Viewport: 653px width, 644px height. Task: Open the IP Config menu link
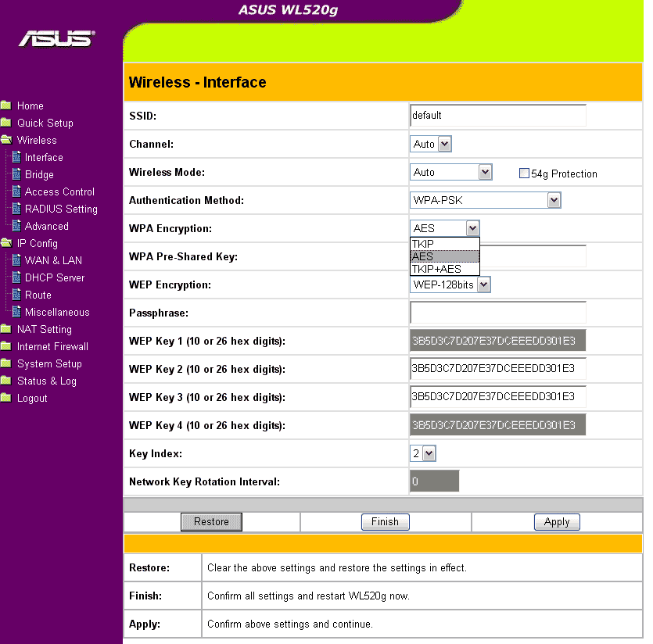click(x=37, y=243)
